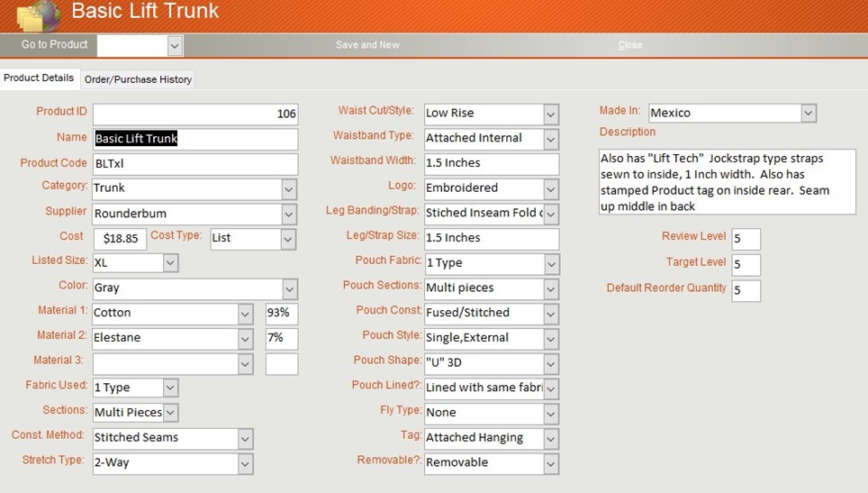Click the Default Reorder Quantity field
868x493 pixels.
coord(746,290)
